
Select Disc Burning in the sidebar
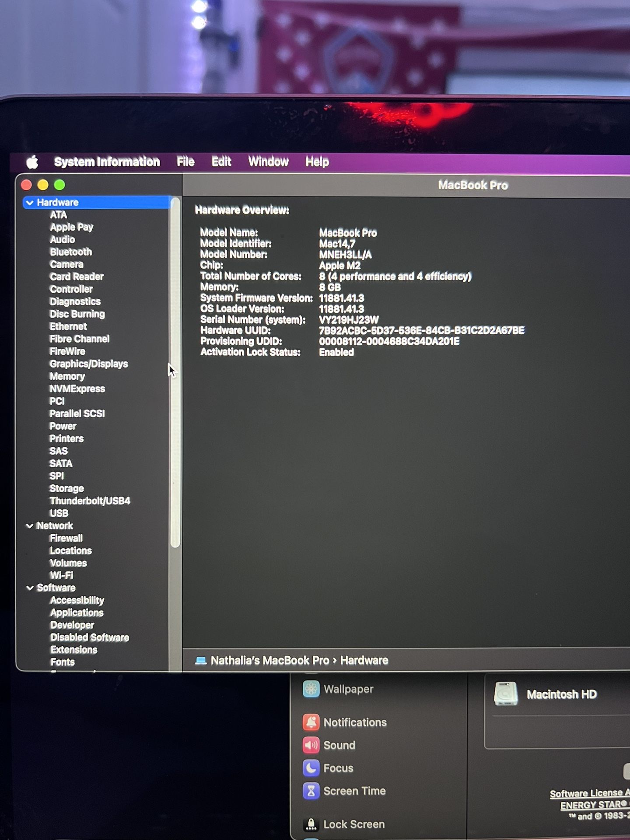(77, 314)
